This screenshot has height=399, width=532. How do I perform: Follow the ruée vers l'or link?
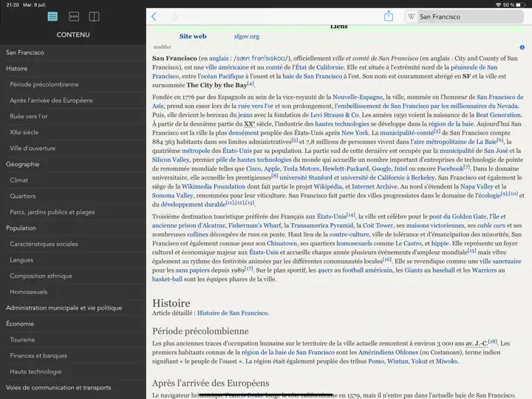(x=256, y=106)
